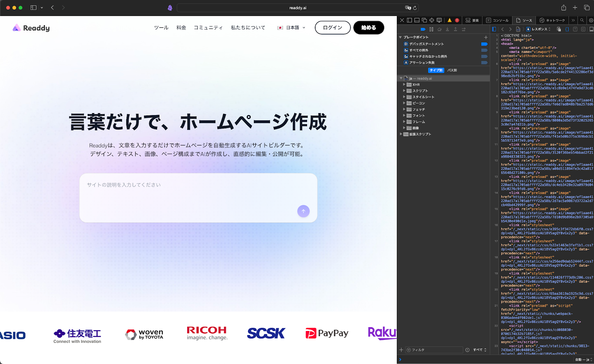This screenshot has width=594, height=364.
Task: Click the search icon in the inspector toolbar
Action: (582, 20)
